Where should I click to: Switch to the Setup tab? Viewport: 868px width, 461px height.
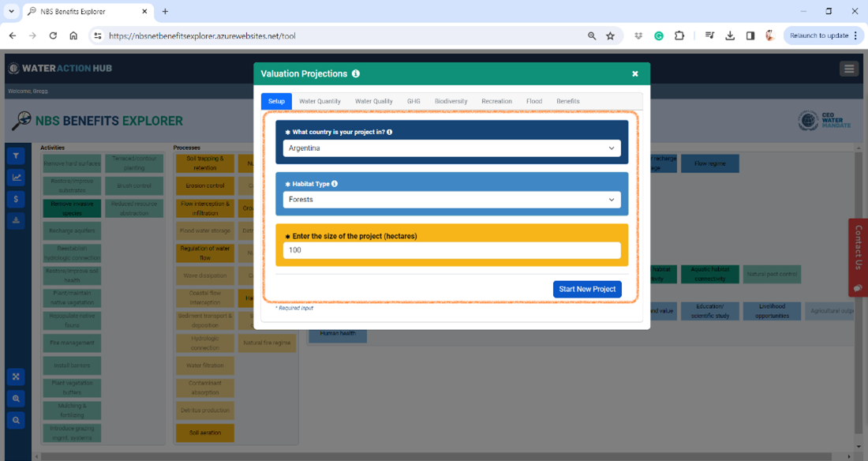pos(276,101)
